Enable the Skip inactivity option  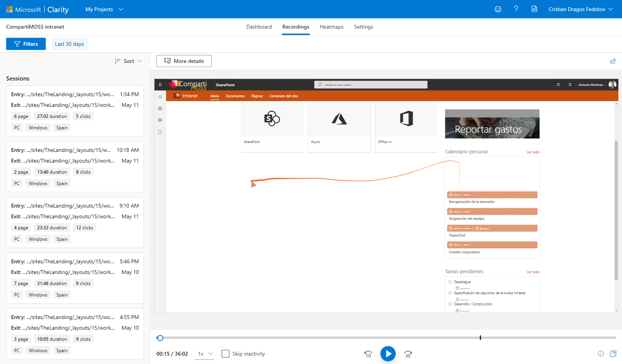[225, 354]
